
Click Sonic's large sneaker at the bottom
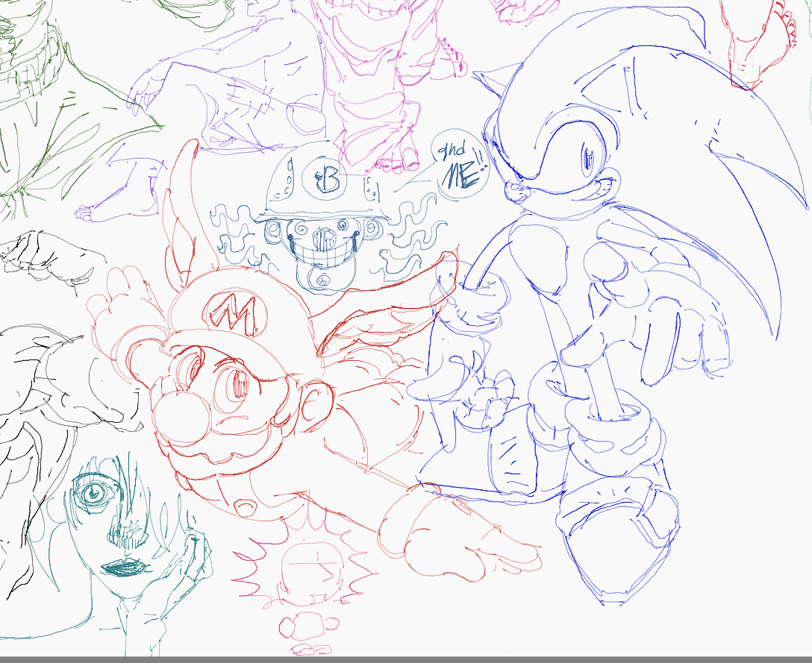pos(616,537)
